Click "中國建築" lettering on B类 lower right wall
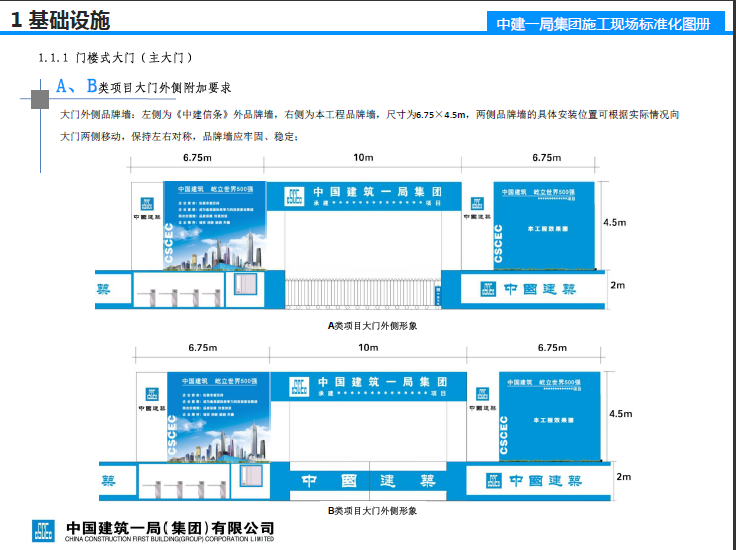 [545, 481]
